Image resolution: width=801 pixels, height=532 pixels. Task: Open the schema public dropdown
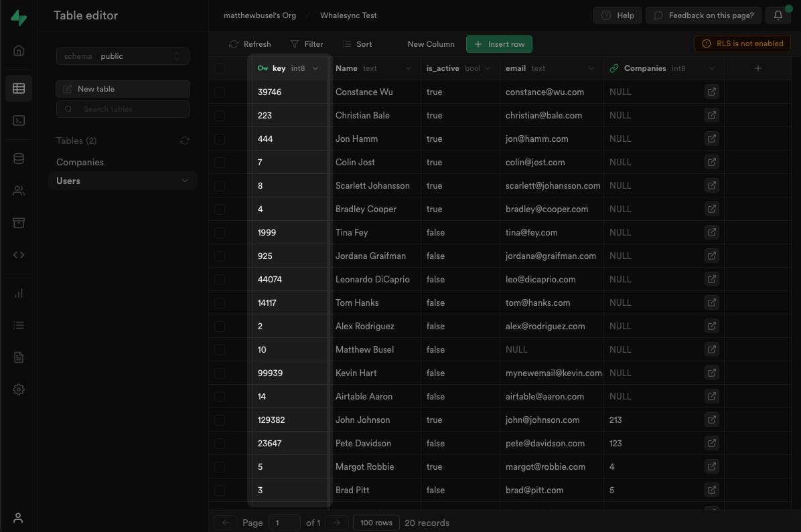pyautogui.click(x=123, y=56)
